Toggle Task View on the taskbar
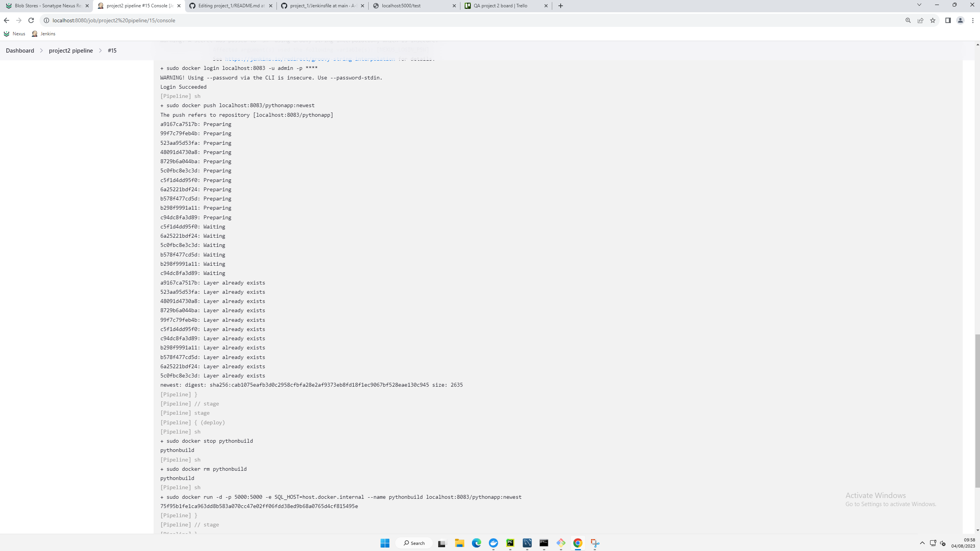The width and height of the screenshot is (980, 551). 442,543
